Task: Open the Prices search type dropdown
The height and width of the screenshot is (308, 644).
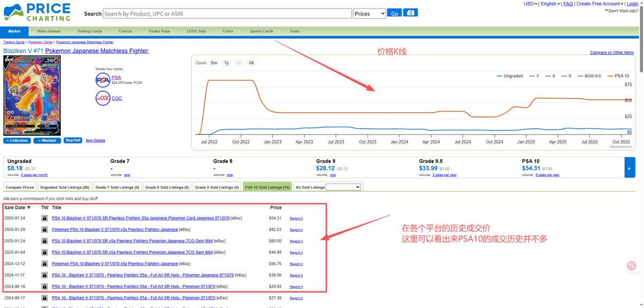Action: tap(370, 13)
